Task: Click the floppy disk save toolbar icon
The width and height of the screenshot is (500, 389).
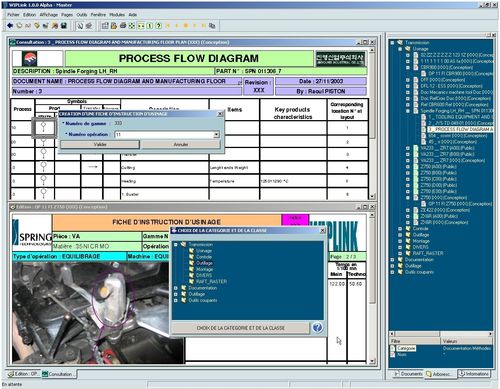Action: 64,26
